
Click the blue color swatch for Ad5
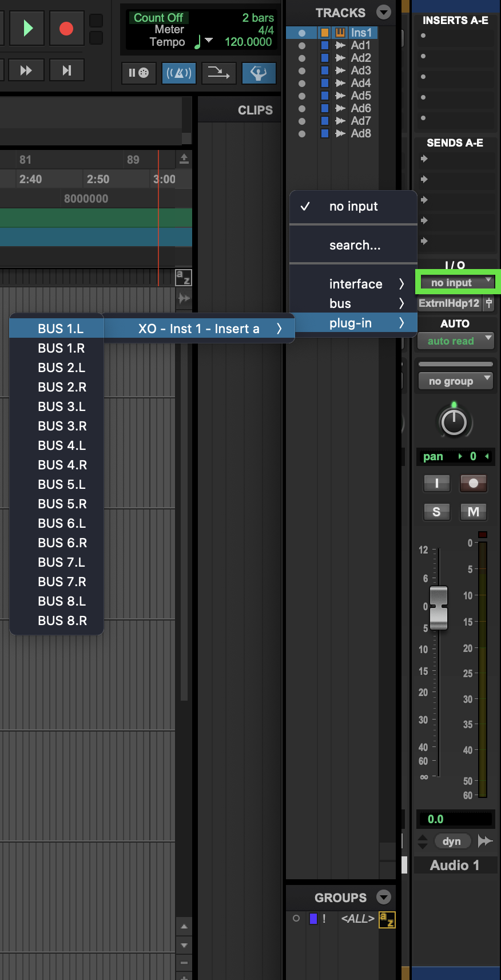click(x=324, y=96)
